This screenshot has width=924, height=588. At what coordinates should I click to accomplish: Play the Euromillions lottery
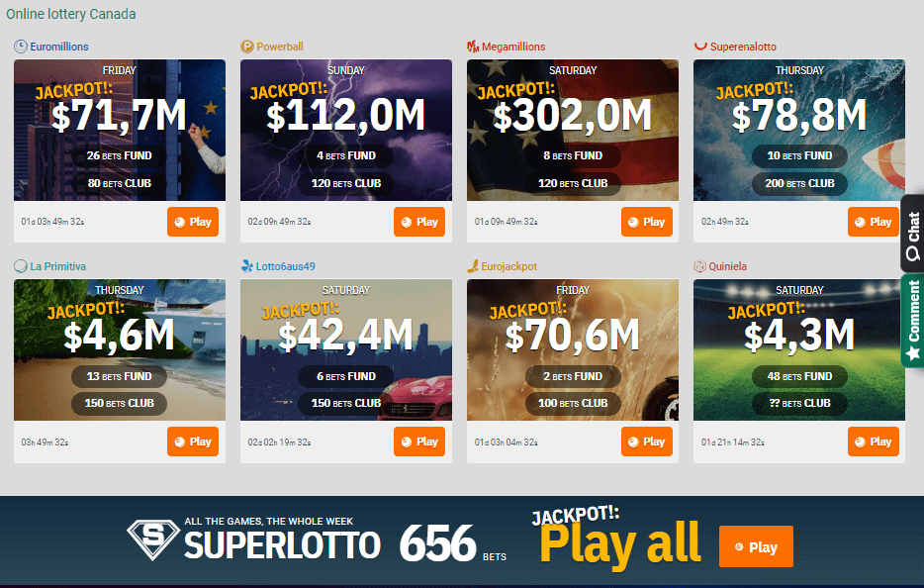click(193, 222)
